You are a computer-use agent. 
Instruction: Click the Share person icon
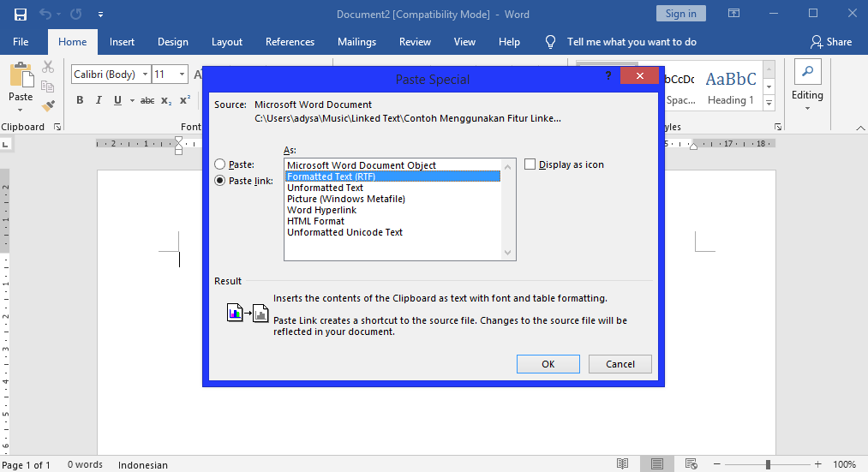coord(817,42)
